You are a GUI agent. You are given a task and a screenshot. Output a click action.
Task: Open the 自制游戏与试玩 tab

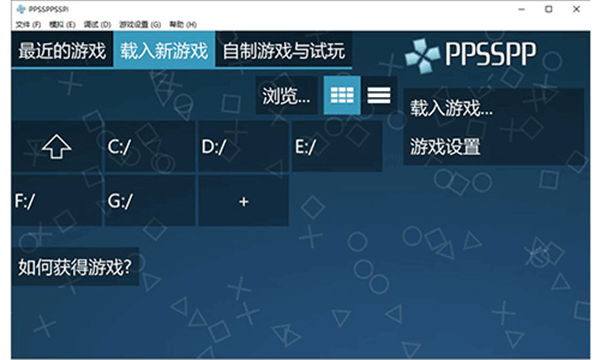[x=284, y=50]
